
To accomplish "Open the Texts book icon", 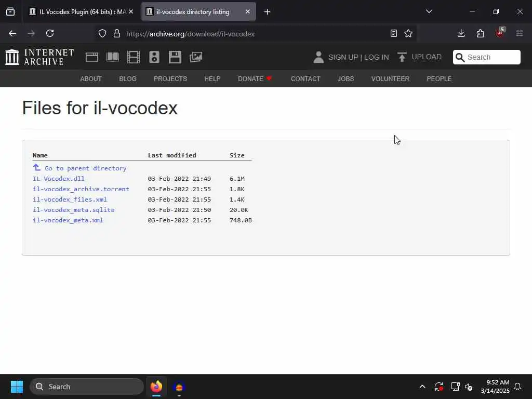I will pyautogui.click(x=113, y=57).
